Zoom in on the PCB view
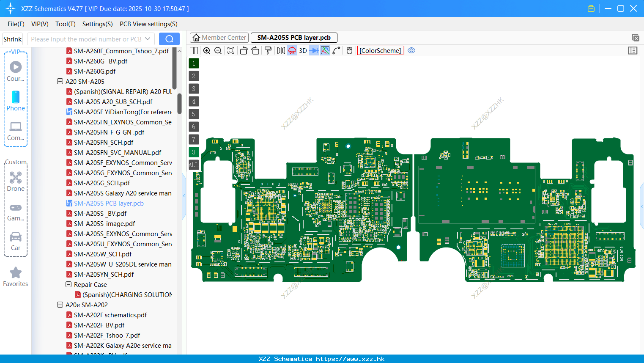Screen dimensions: 644x363 (207, 51)
